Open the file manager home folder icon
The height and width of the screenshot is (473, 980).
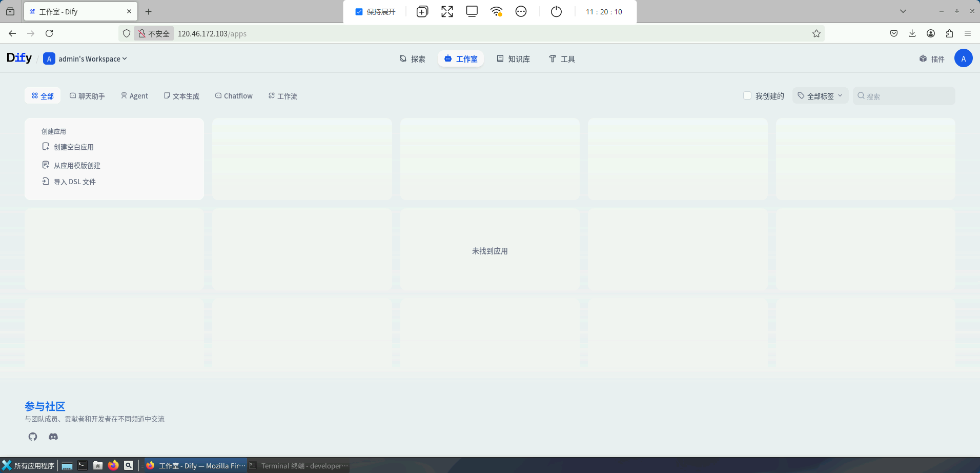(x=98, y=465)
